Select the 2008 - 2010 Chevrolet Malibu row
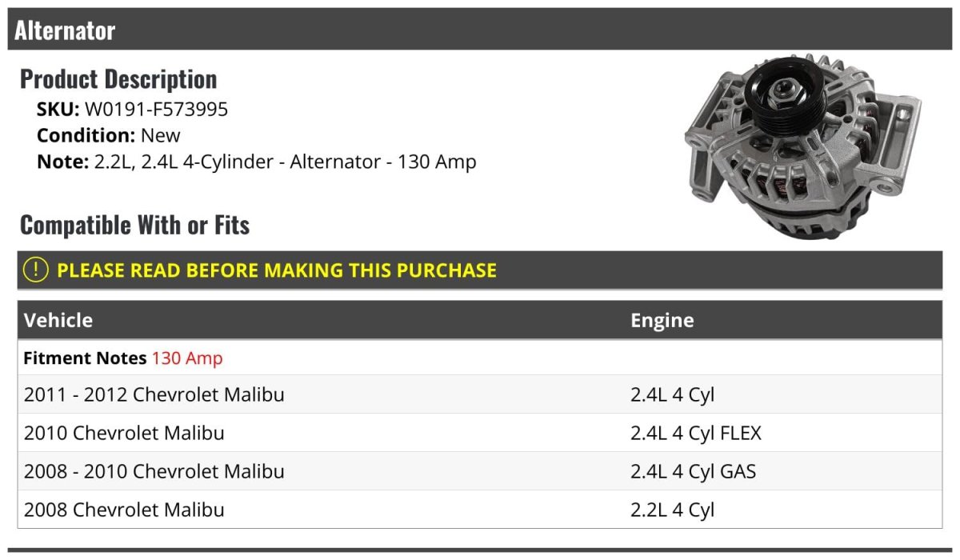Screen dimensions: 960x560 pos(154,471)
